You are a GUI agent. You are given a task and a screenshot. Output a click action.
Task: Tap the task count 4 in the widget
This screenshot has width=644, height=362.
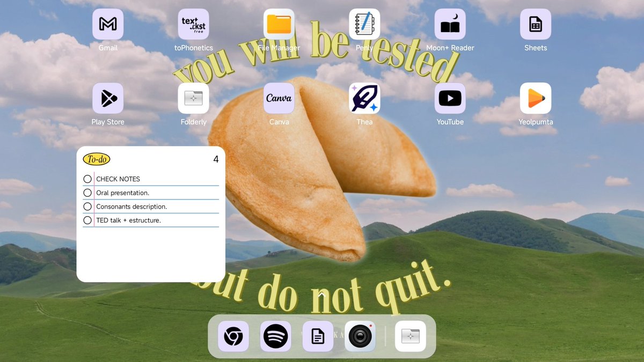click(216, 159)
